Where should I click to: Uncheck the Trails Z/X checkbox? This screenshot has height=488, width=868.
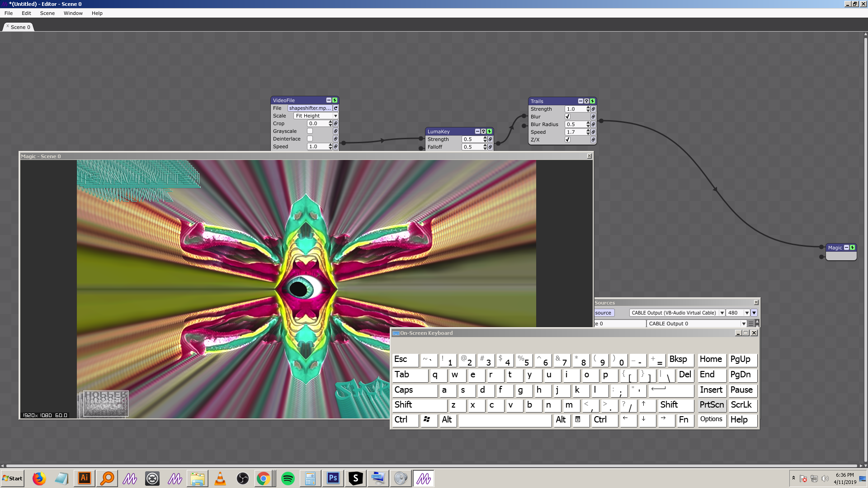[568, 140]
